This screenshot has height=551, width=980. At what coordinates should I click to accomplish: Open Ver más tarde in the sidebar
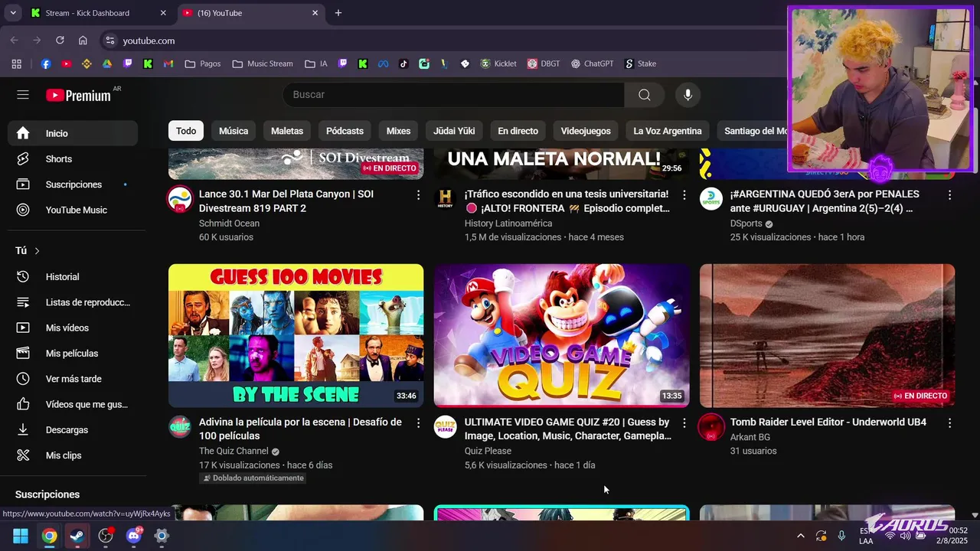pos(73,379)
